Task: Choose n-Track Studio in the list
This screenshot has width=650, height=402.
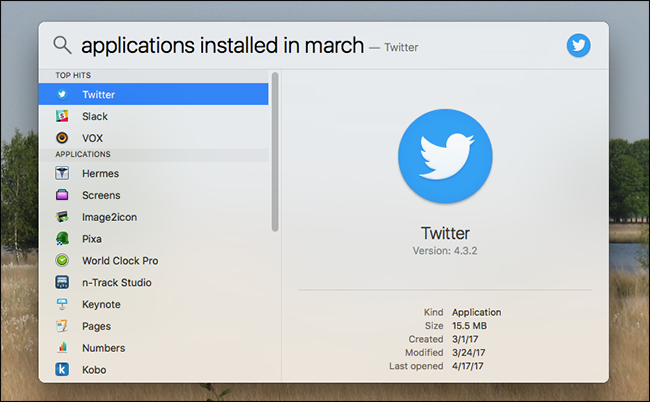Action: pyautogui.click(x=153, y=282)
